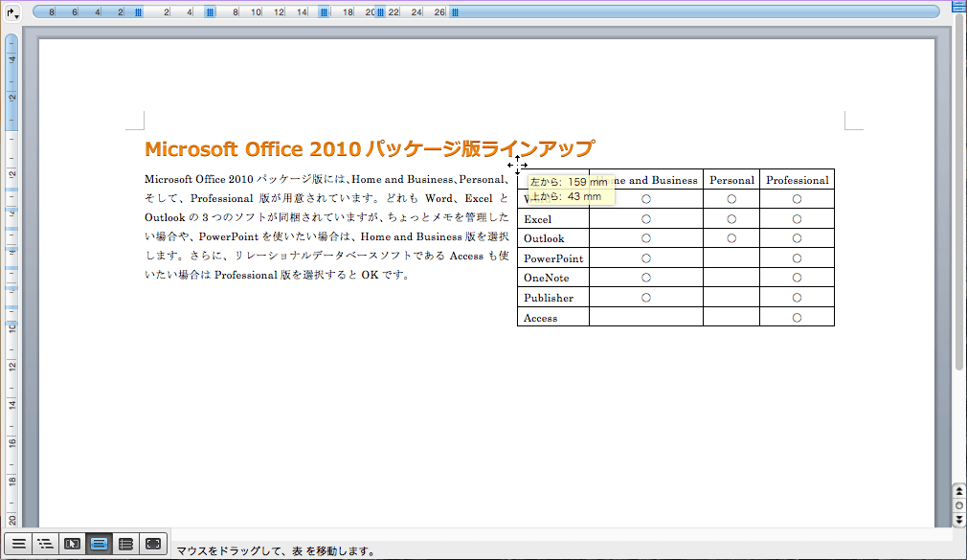This screenshot has width=967, height=560.
Task: Open the Select Browse Object circle button
Action: tap(959, 505)
